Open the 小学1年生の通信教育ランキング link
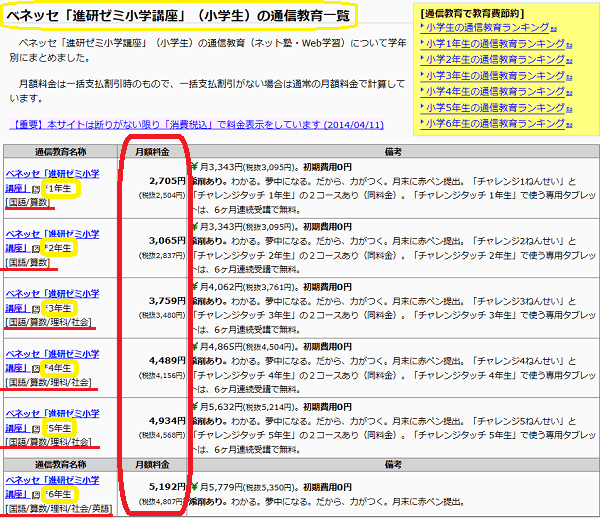This screenshot has height=518, width=600. [x=496, y=44]
